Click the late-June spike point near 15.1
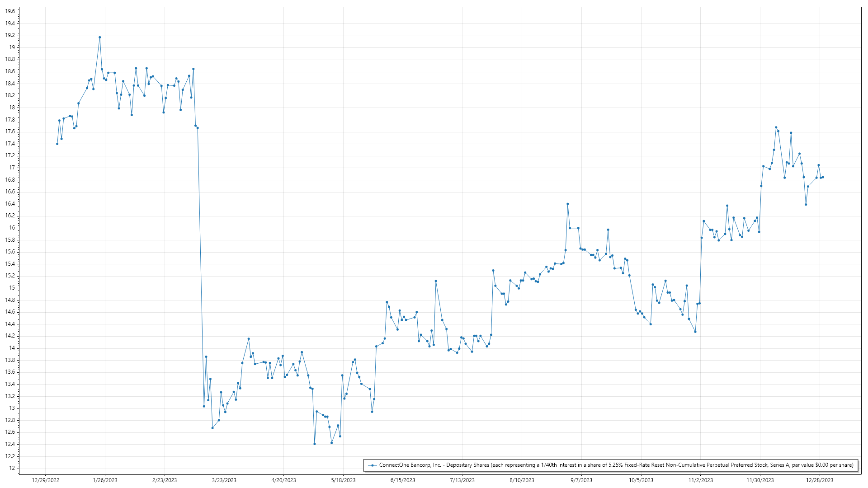 [436, 281]
